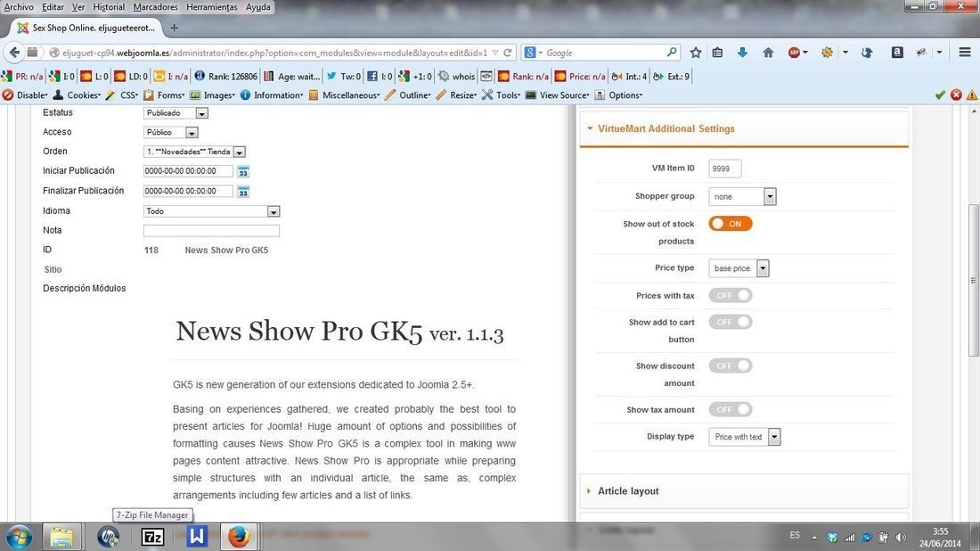Click the red error indicator icon
The image size is (980, 551).
[956, 95]
